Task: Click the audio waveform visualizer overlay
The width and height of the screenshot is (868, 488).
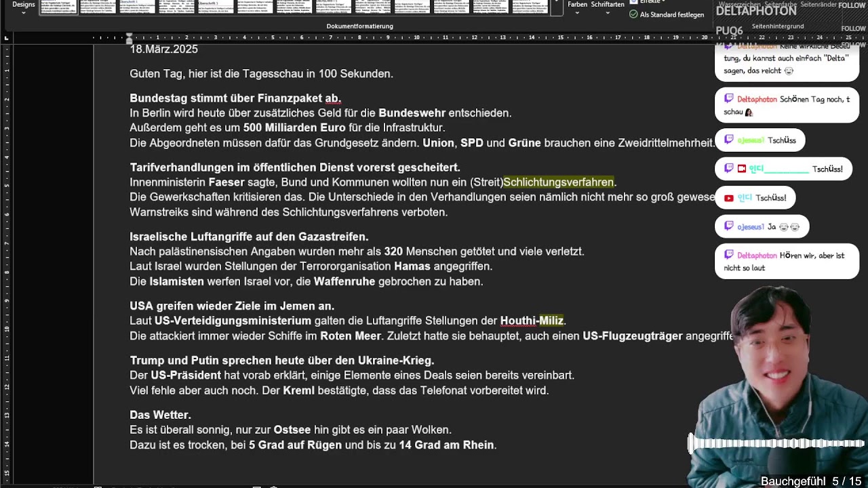Action: 776,444
